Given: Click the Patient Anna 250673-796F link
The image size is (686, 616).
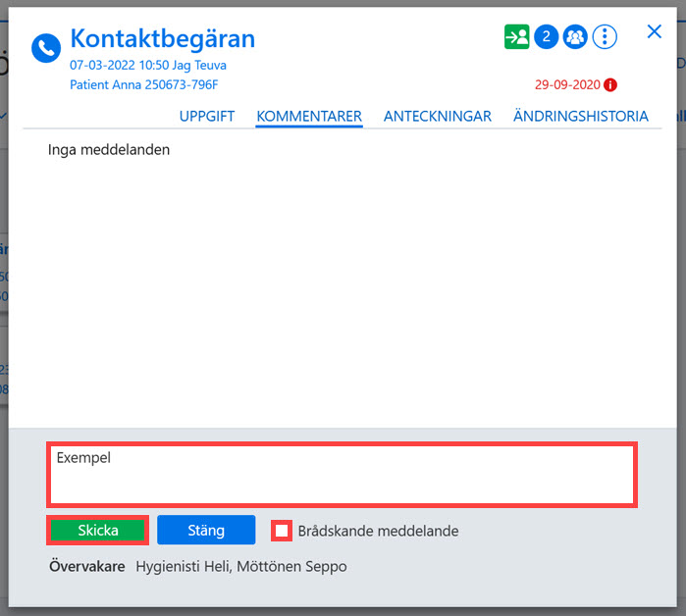Looking at the screenshot, I should (144, 84).
